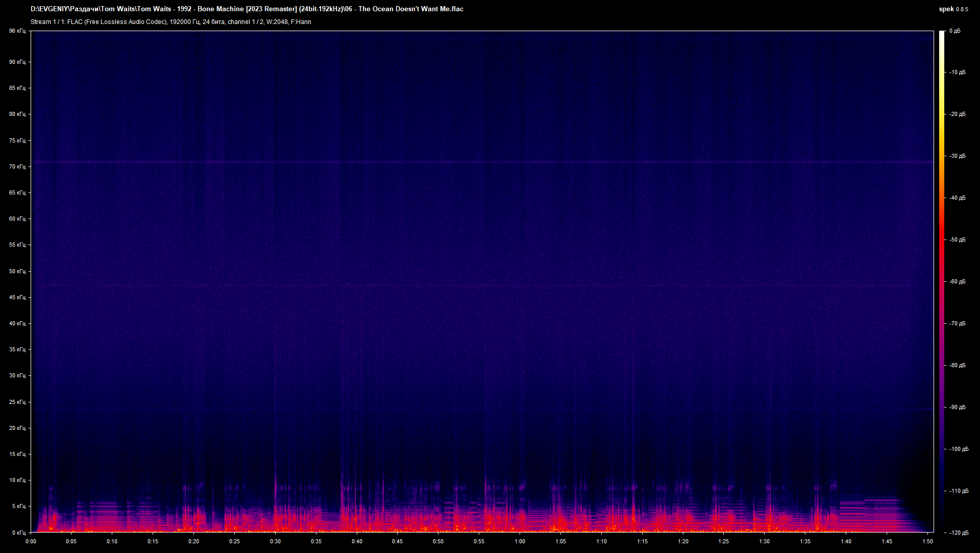Image resolution: width=980 pixels, height=553 pixels.
Task: Click the '-60 дБ' level label
Action: 958,282
